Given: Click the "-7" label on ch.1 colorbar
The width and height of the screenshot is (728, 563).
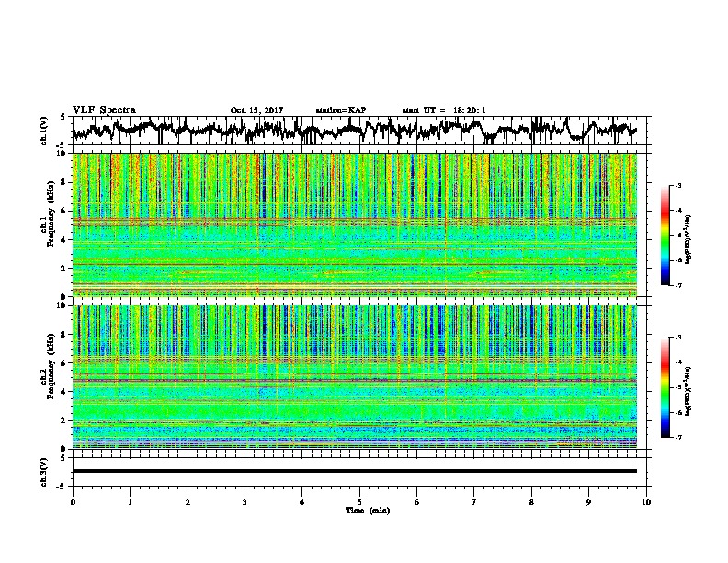Looking at the screenshot, I should [677, 285].
